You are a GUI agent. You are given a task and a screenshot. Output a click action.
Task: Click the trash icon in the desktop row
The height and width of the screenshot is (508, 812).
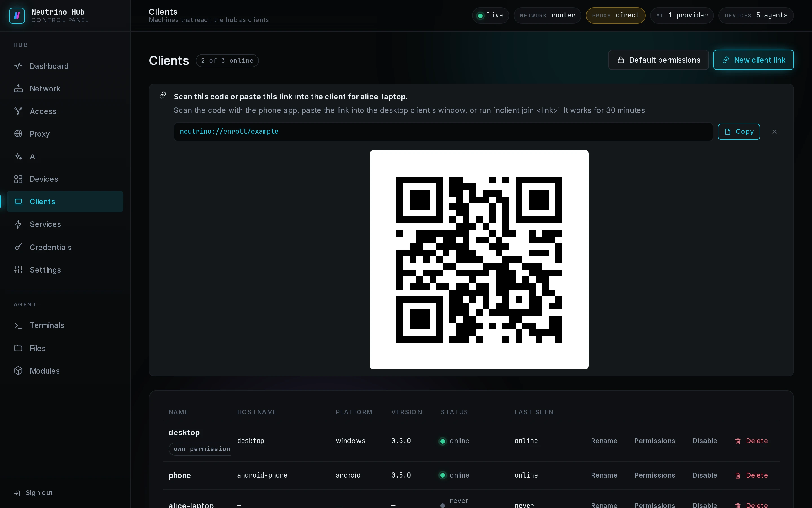pos(738,441)
